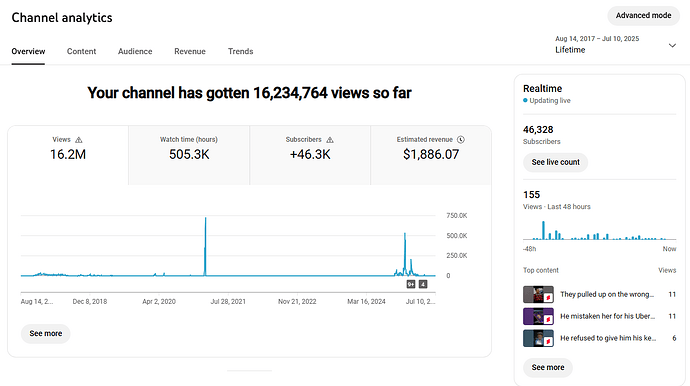
Task: Go to the Trends tab
Action: tap(241, 51)
